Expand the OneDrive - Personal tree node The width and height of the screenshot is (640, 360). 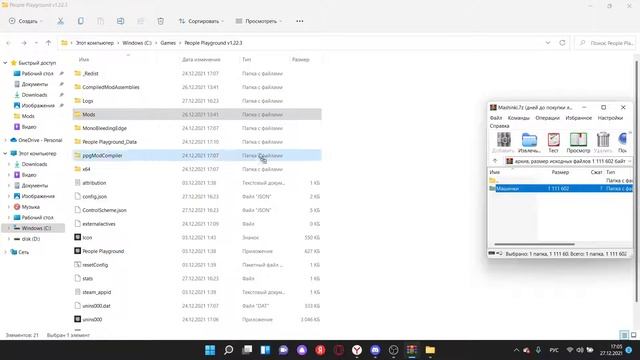[5, 140]
